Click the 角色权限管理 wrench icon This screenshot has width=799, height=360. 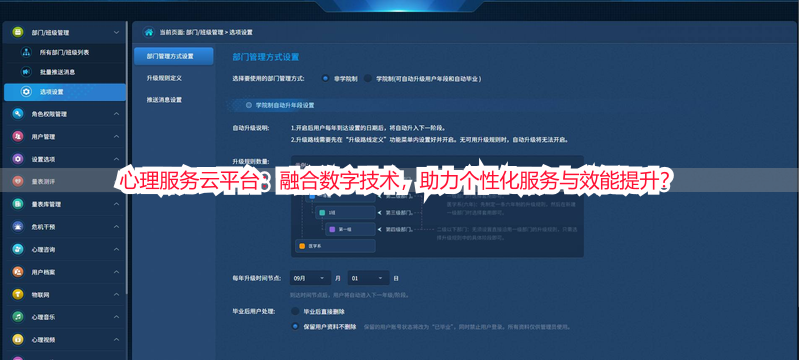(x=18, y=114)
